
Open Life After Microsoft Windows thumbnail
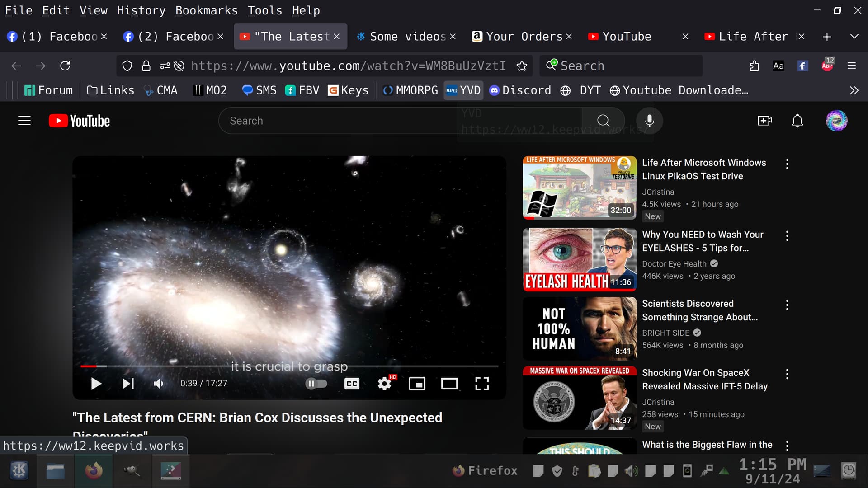580,188
